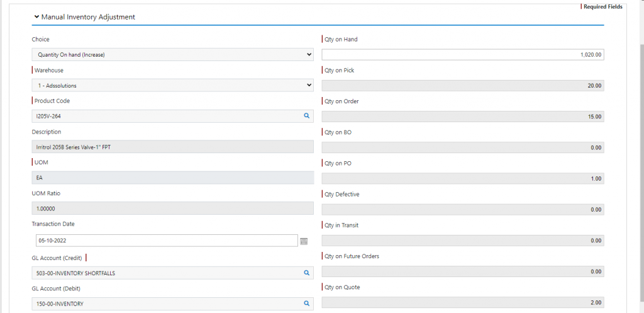The height and width of the screenshot is (313, 644).
Task: Open the Transaction Date calendar picker icon
Action: pos(304,241)
